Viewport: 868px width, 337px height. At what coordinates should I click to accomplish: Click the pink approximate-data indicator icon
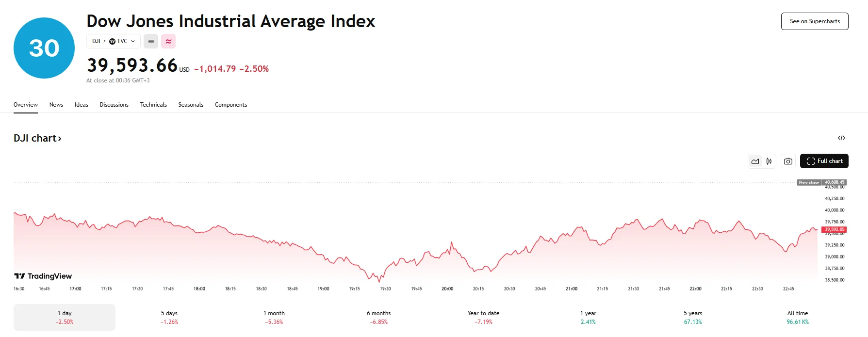(168, 42)
